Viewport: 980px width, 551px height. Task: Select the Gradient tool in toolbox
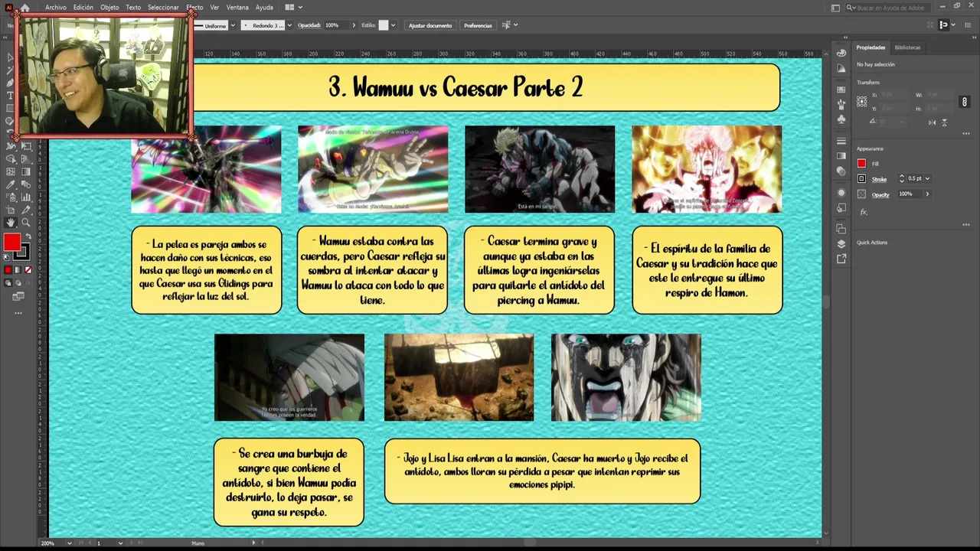25,171
